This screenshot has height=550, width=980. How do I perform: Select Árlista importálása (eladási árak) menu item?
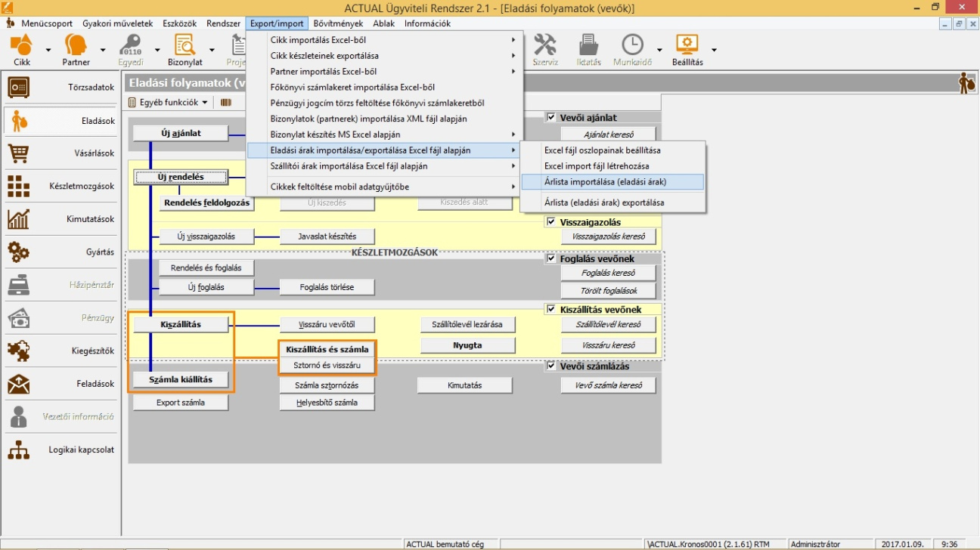point(605,181)
